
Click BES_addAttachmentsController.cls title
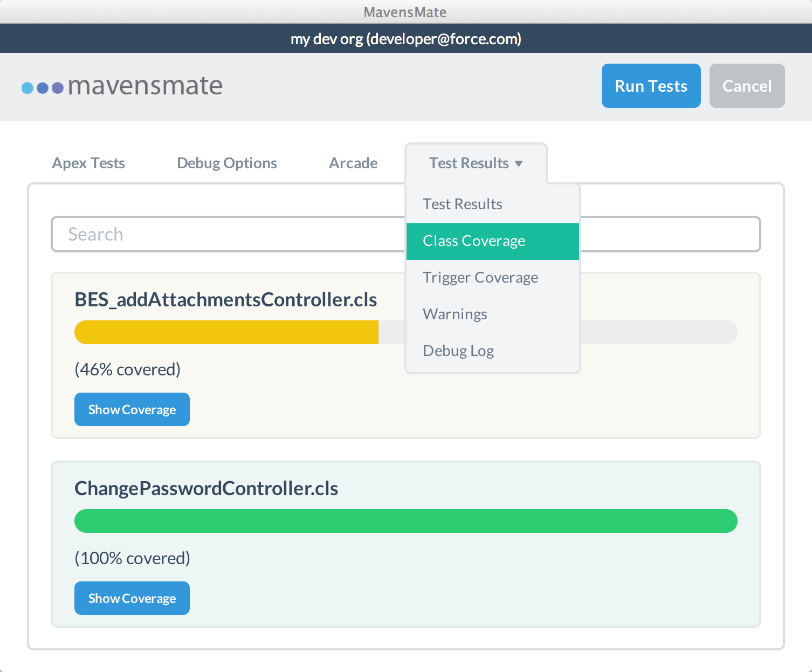[x=226, y=299]
